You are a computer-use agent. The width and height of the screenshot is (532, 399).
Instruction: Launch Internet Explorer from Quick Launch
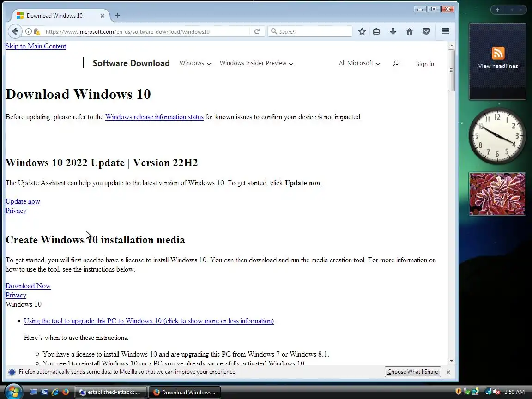coord(55,392)
